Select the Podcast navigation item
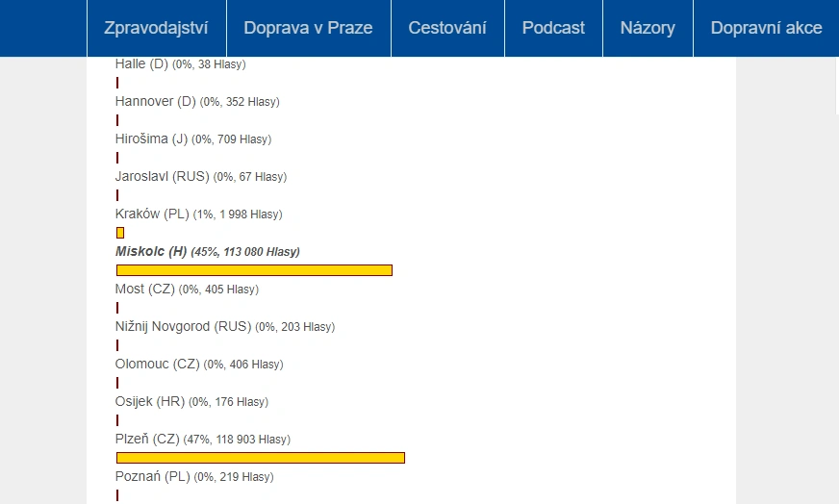 [553, 28]
